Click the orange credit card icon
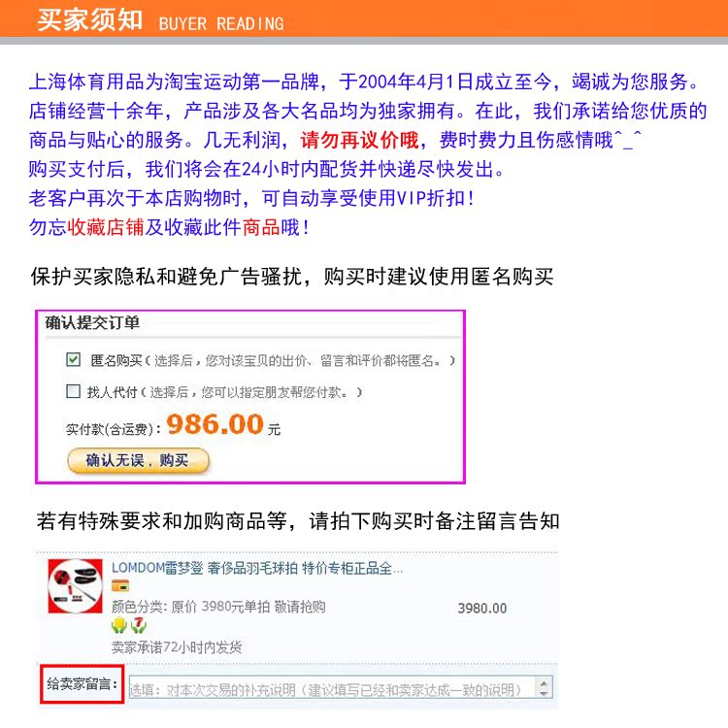728x728 pixels. (x=120, y=586)
